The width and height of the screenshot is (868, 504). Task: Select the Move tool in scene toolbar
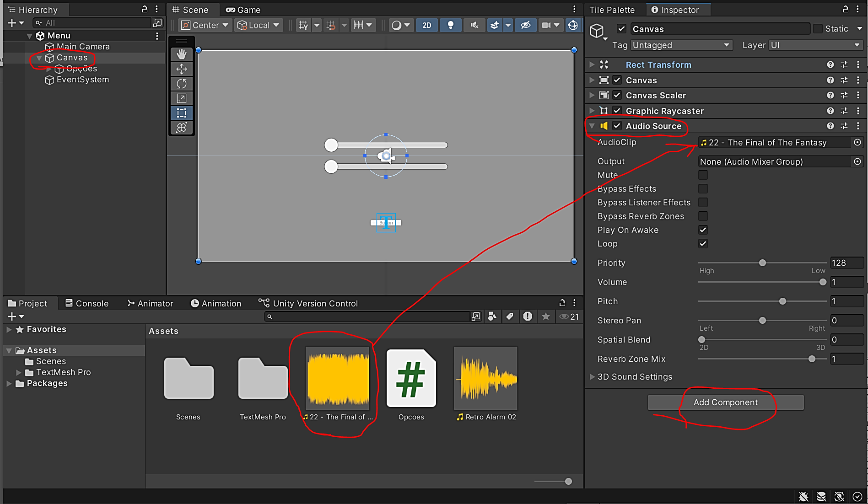click(x=182, y=69)
